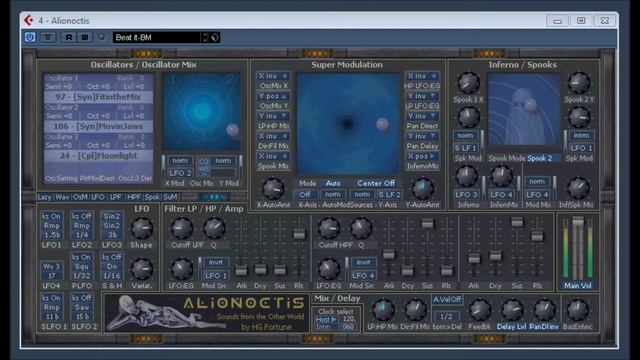Change PLFO waveform Squ
The image size is (640, 360).
pyautogui.click(x=82, y=267)
